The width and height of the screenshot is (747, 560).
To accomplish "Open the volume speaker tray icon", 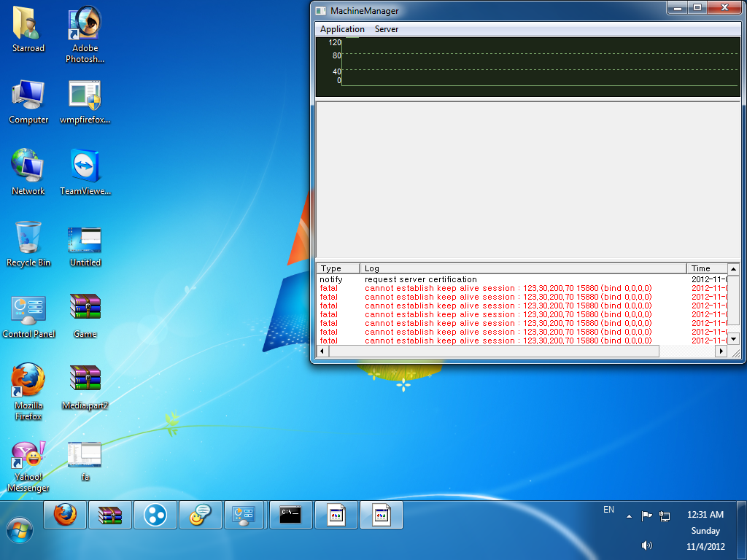I will point(646,545).
